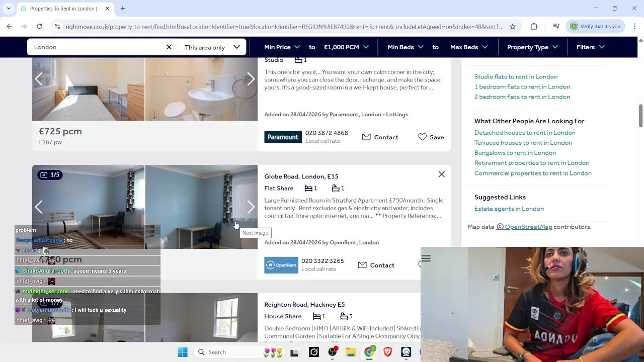Open the black slashed-circle taskbar app
The width and height of the screenshot is (644, 362).
click(x=314, y=352)
